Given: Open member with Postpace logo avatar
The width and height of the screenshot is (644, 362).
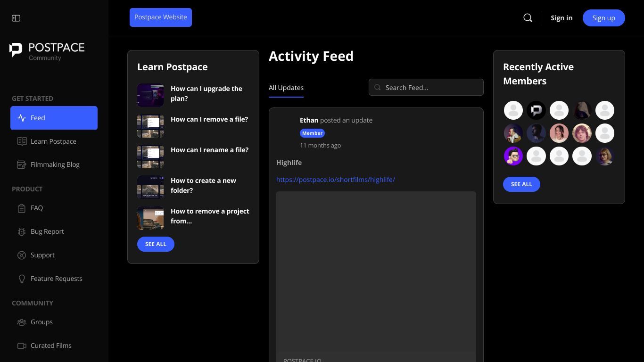Looking at the screenshot, I should tap(536, 110).
